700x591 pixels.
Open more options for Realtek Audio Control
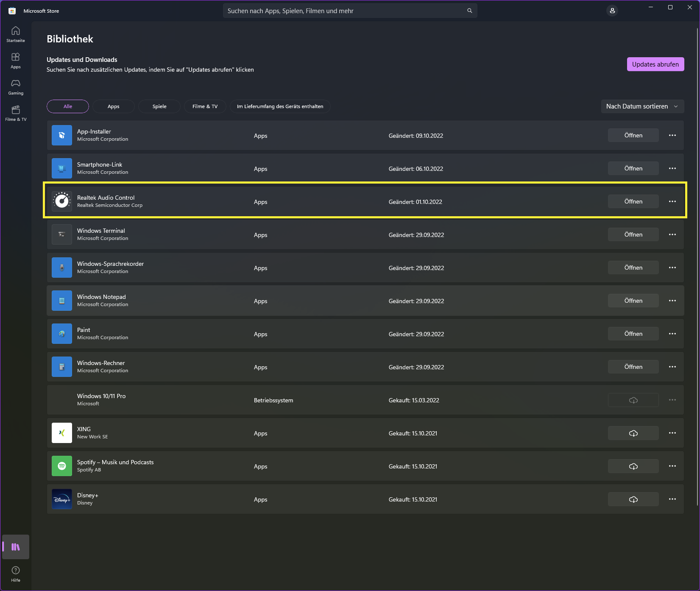[672, 201]
